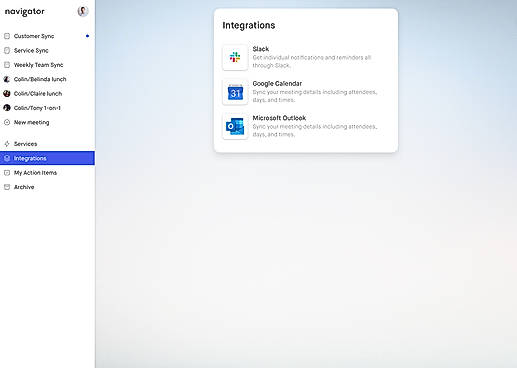Open My Action Items

pos(47,173)
